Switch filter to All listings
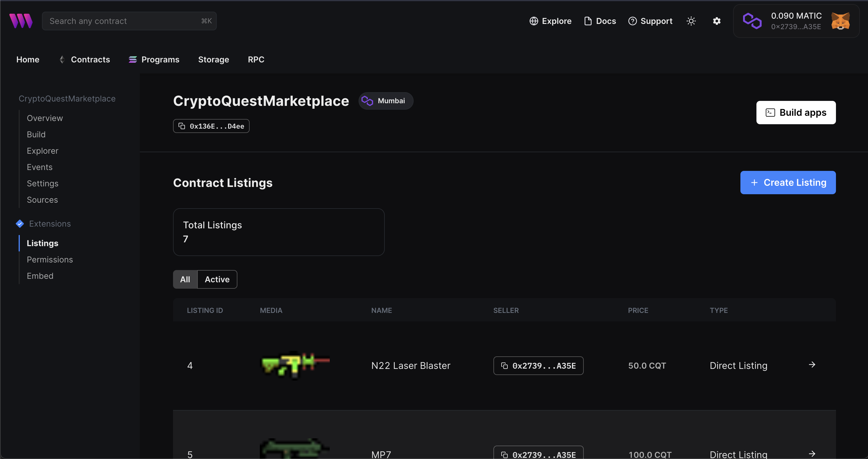 185,279
